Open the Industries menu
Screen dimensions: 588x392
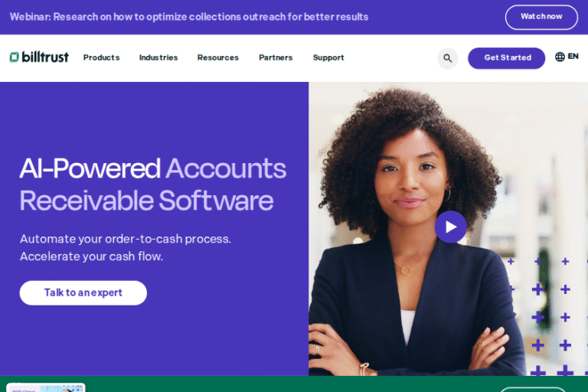158,57
